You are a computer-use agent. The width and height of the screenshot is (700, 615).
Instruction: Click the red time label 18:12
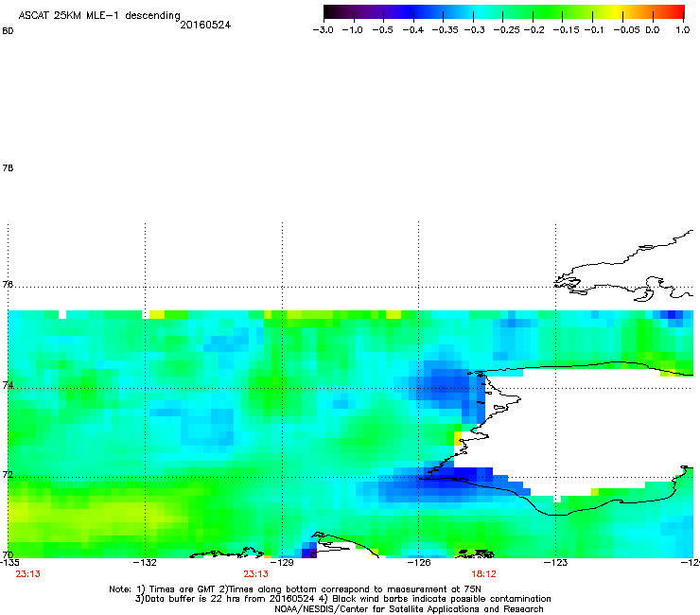click(484, 574)
